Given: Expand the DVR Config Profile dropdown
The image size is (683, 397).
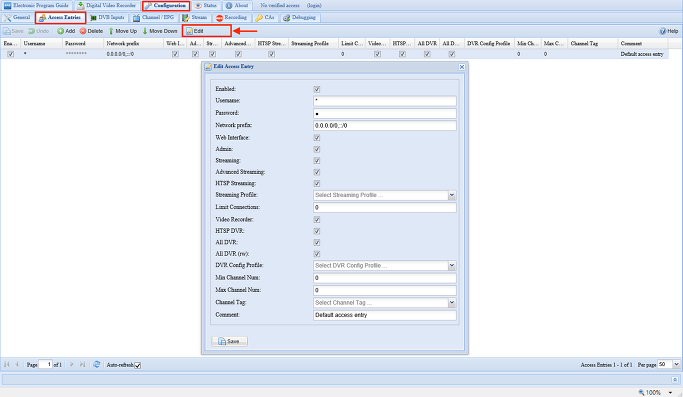Looking at the screenshot, I should [452, 265].
